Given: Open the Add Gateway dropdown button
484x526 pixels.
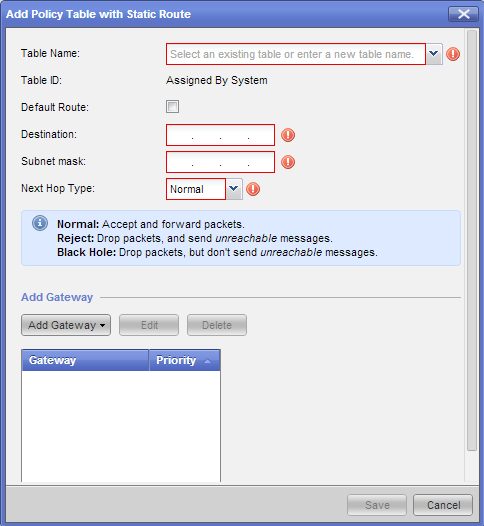Looking at the screenshot, I should (66, 325).
